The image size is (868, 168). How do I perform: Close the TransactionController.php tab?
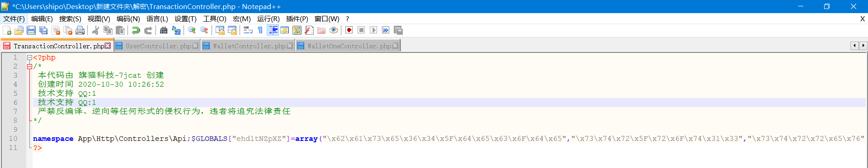coord(108,46)
